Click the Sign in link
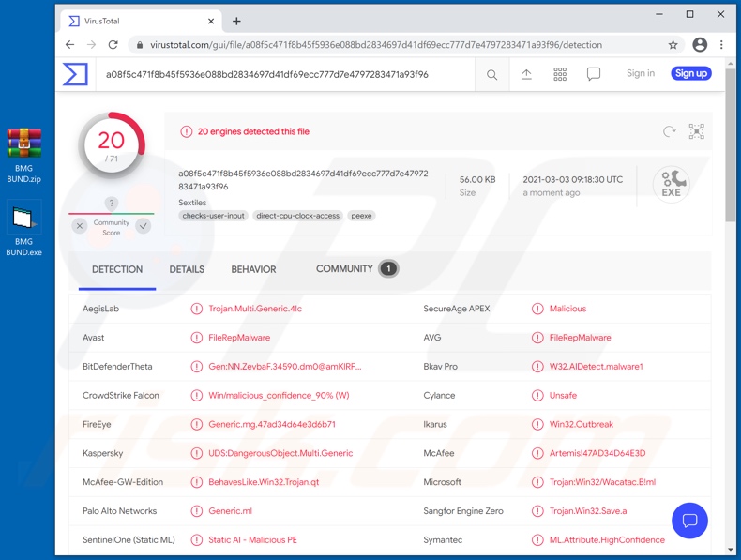 point(641,73)
